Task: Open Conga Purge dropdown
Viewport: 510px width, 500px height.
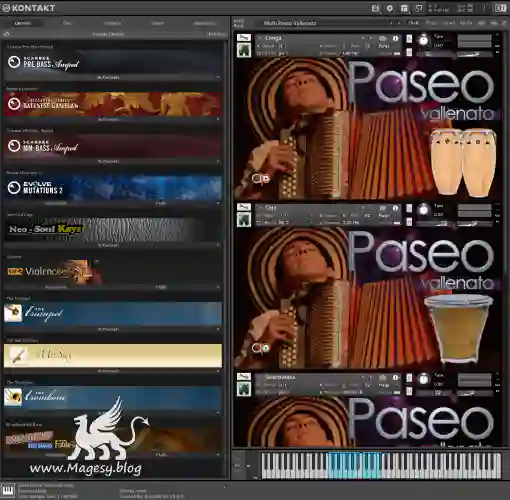Action: coord(384,46)
